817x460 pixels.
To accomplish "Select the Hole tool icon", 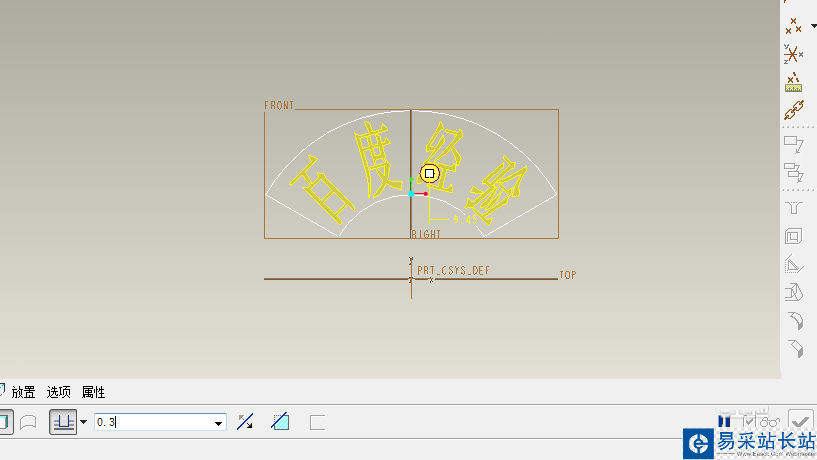I will pyautogui.click(x=794, y=208).
